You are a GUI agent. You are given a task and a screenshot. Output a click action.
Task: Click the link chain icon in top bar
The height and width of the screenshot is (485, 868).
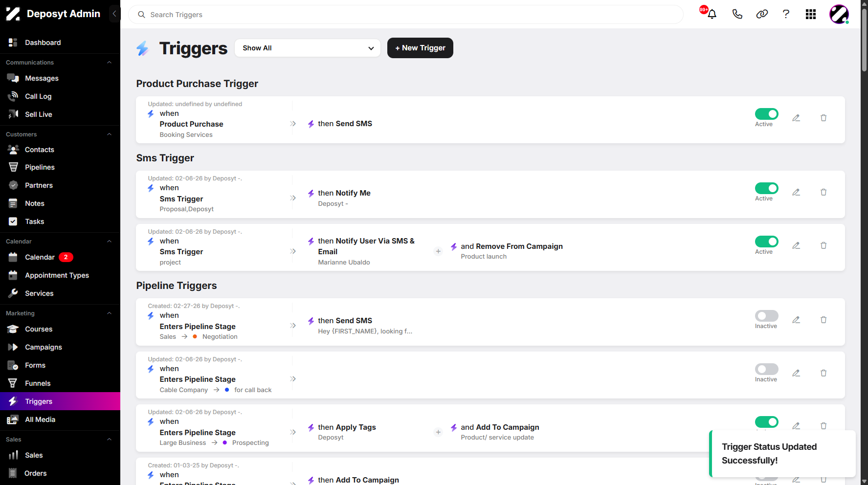pyautogui.click(x=762, y=14)
